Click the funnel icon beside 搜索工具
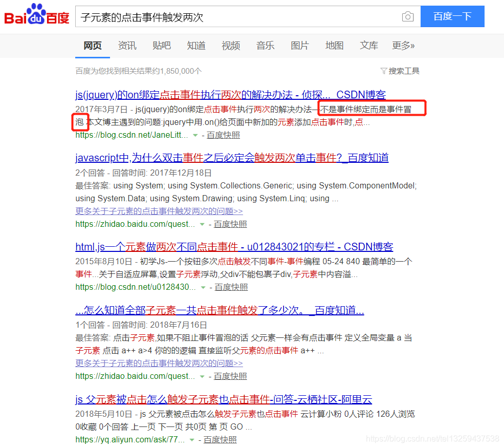504x448 pixels. pyautogui.click(x=383, y=71)
